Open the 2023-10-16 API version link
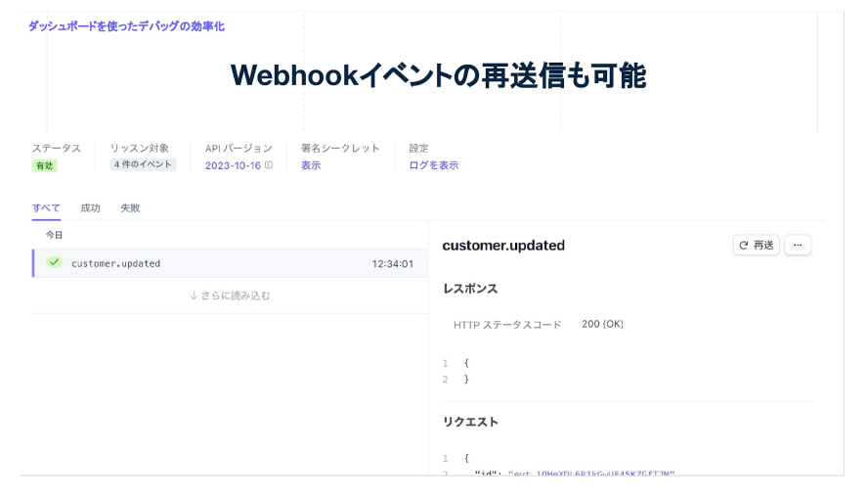 [233, 166]
